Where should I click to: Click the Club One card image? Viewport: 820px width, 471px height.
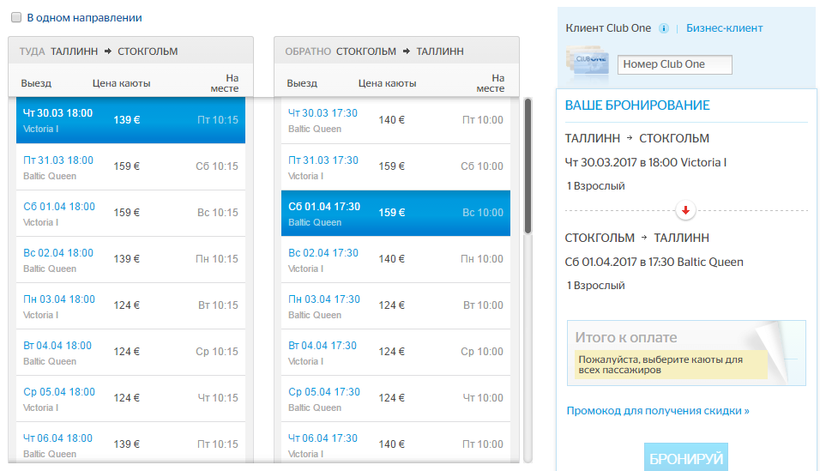(x=588, y=64)
